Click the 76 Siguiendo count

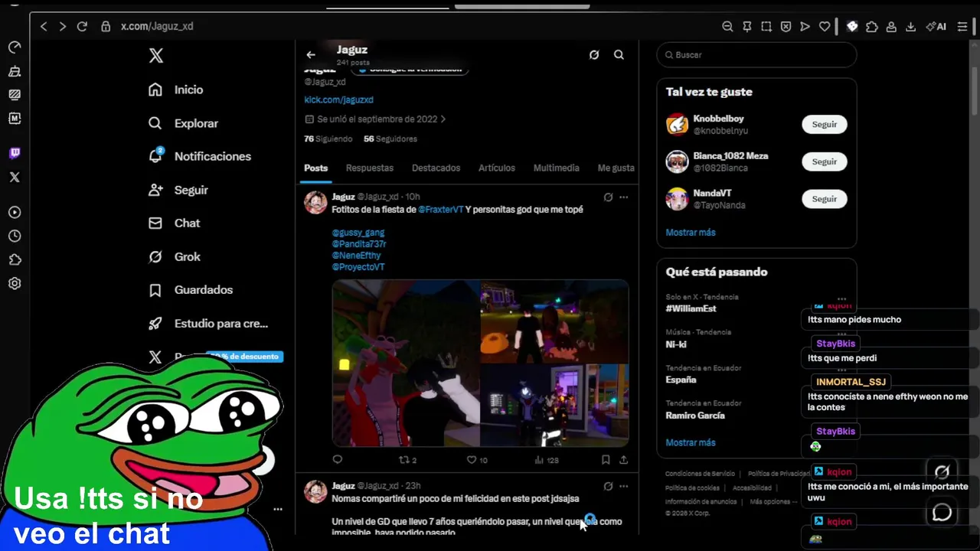(x=328, y=139)
